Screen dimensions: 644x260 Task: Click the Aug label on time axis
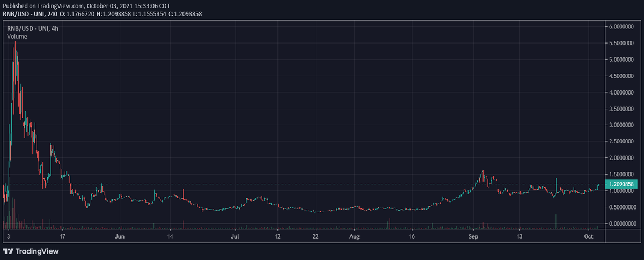[x=354, y=236]
